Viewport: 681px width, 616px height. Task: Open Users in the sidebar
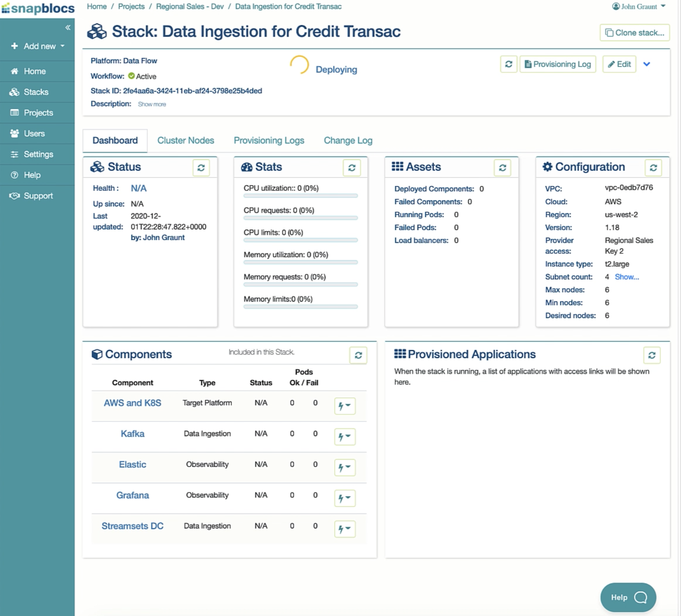click(x=37, y=134)
